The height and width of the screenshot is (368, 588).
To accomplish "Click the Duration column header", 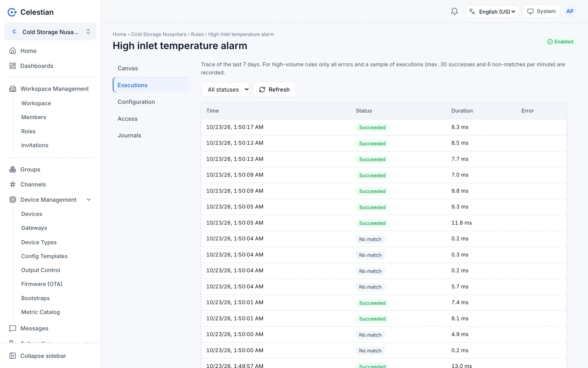I will 462,111.
